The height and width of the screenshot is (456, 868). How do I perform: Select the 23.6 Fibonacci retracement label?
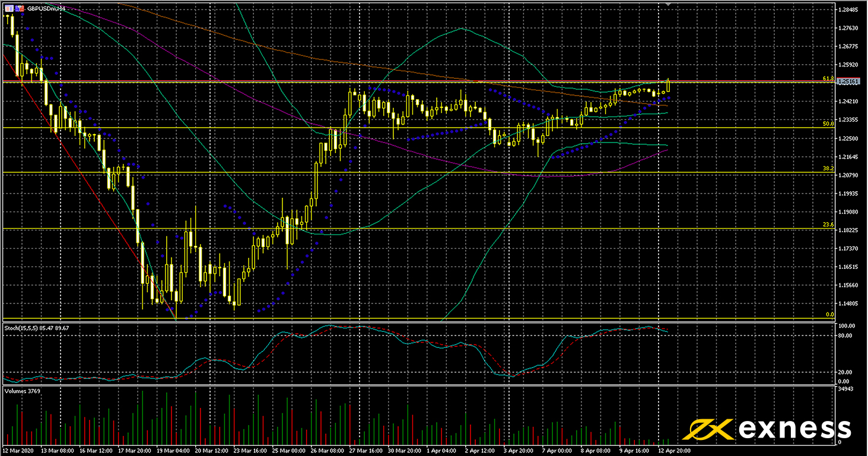coord(828,224)
